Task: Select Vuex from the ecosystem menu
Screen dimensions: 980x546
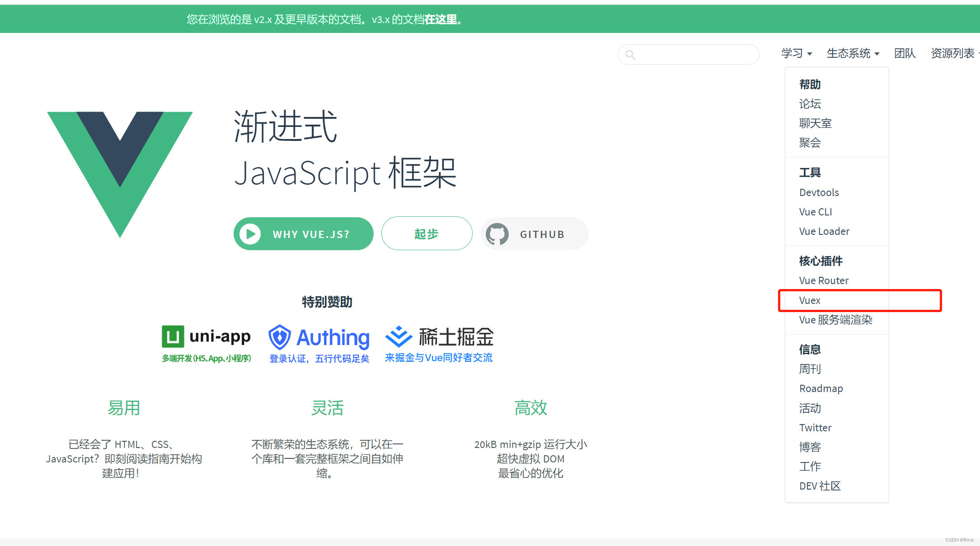Action: (809, 300)
